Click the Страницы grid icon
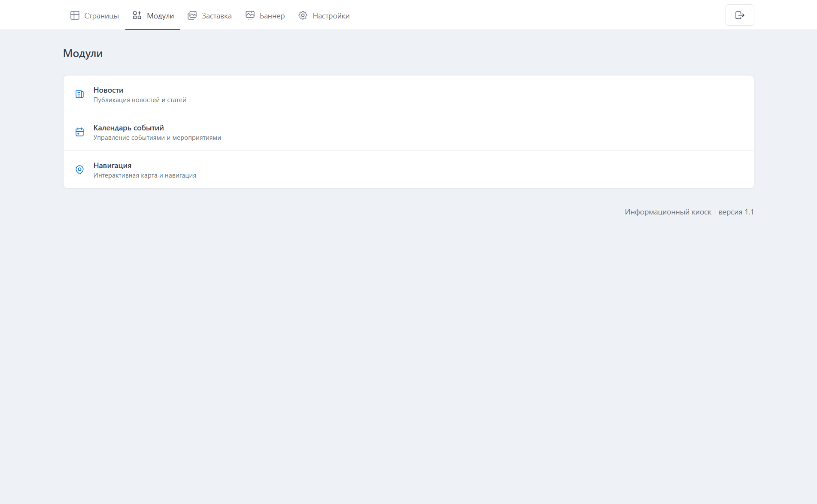The width and height of the screenshot is (817, 504). 75,15
